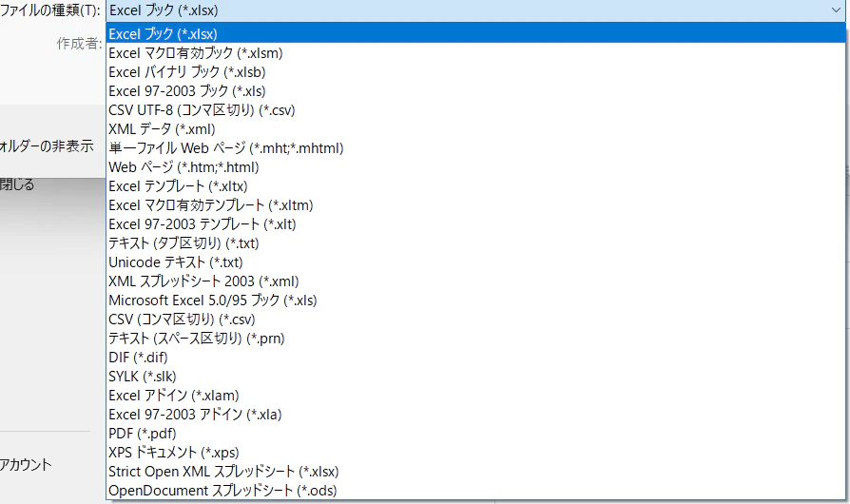Viewport: 850px width, 504px height.
Task: Choose Web ページ (*.htm;*.html)
Action: click(475, 167)
